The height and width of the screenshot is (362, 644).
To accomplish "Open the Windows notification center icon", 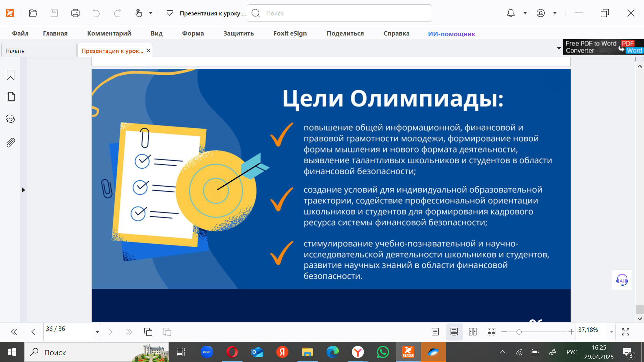I will (x=629, y=353).
